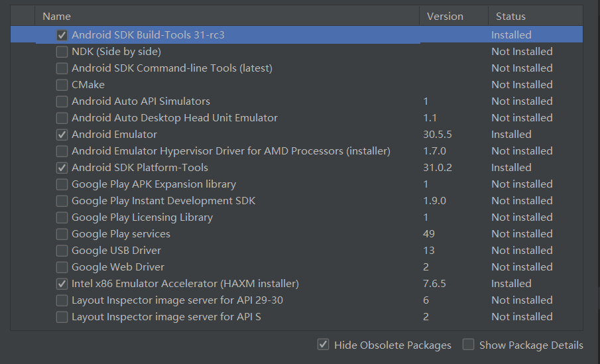The image size is (600, 364).
Task: Select Layout Inspector image server API S name
Action: (166, 316)
